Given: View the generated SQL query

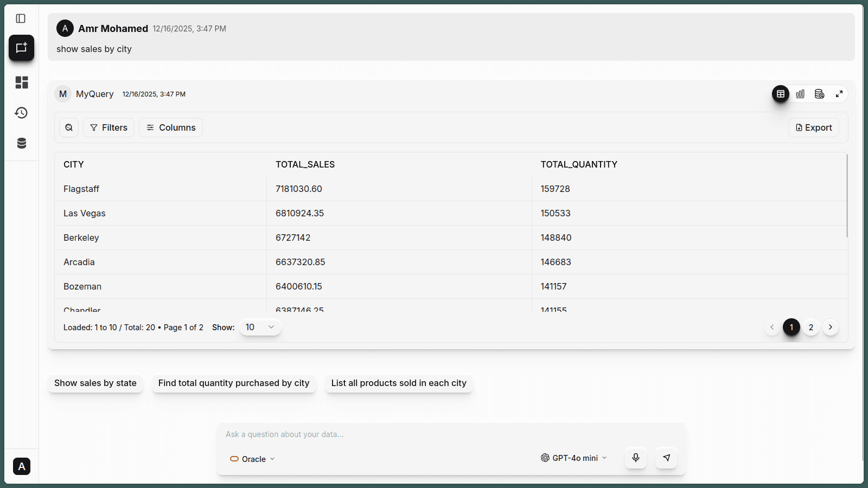Looking at the screenshot, I should (820, 94).
